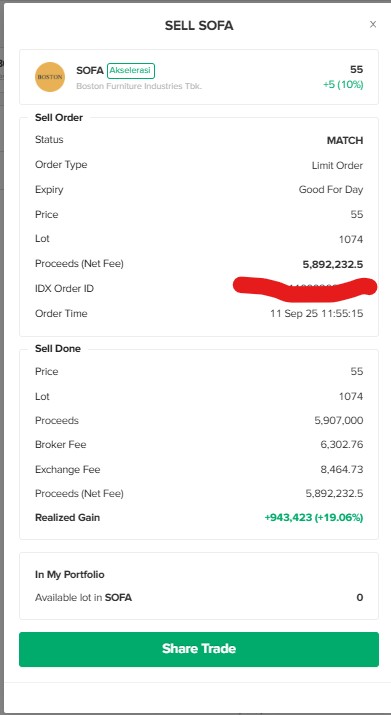Open the SOFA ticker name

coord(90,71)
